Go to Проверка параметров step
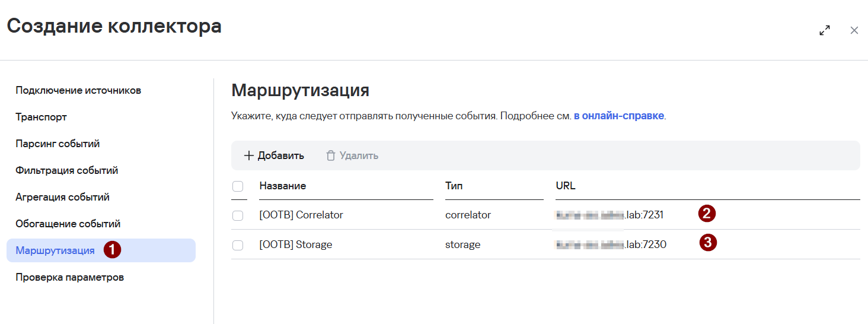The width and height of the screenshot is (868, 324). [x=70, y=278]
